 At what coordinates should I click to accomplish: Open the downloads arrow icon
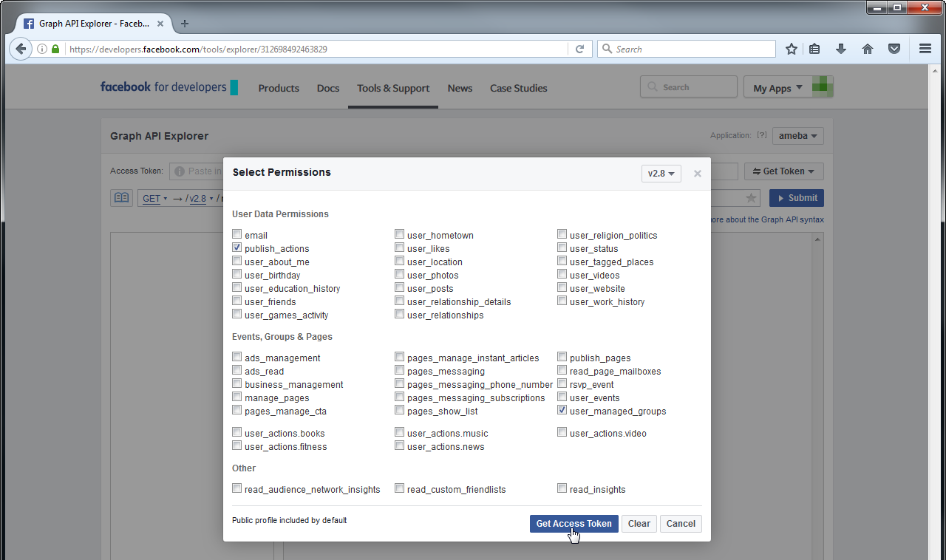tap(841, 49)
